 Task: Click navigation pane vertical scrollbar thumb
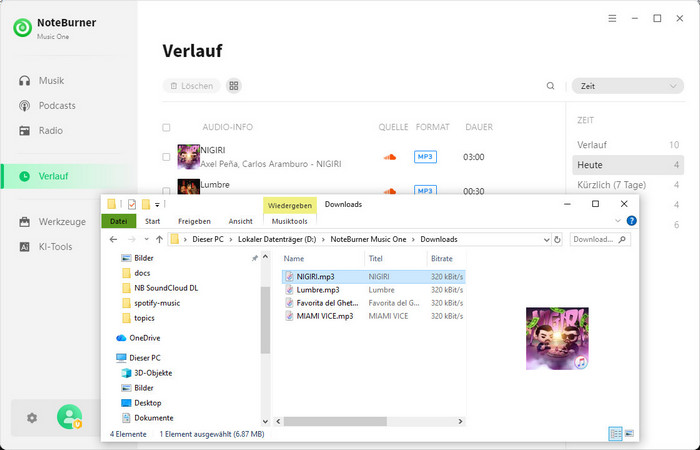(265, 320)
